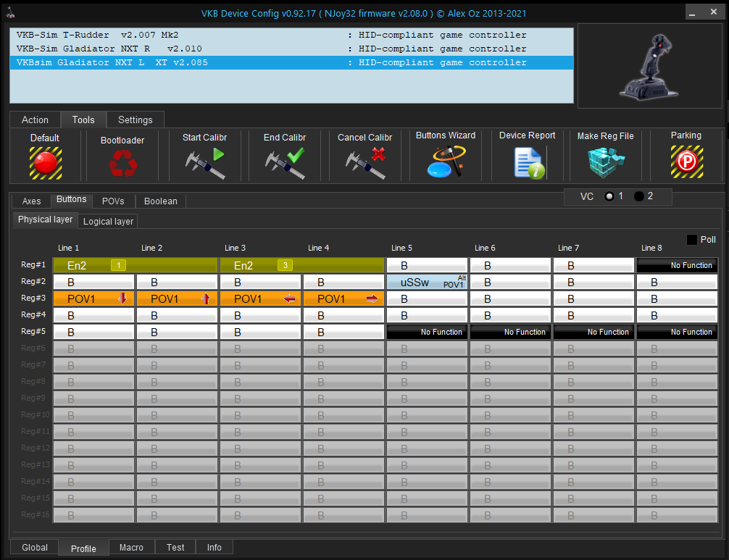Click Reg#4 Line 7 B cell

point(593,316)
